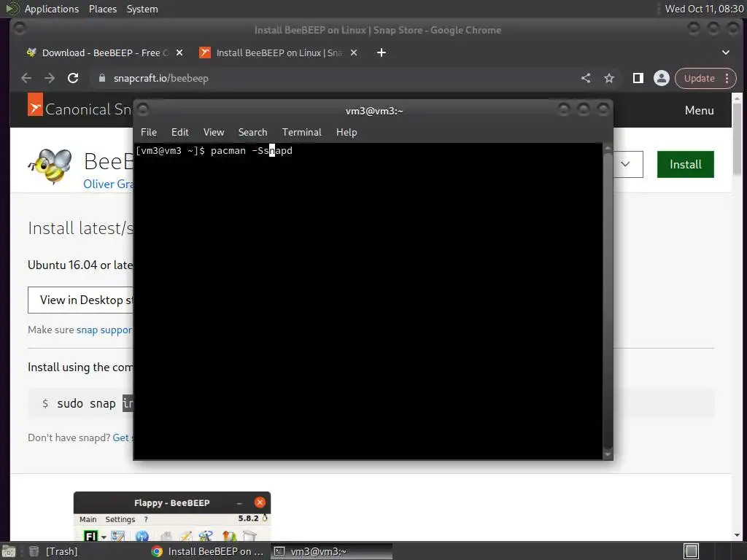Viewport: 747px width, 560px height.
Task: Click the Chrome page vertical scrollbar
Action: [x=737, y=316]
